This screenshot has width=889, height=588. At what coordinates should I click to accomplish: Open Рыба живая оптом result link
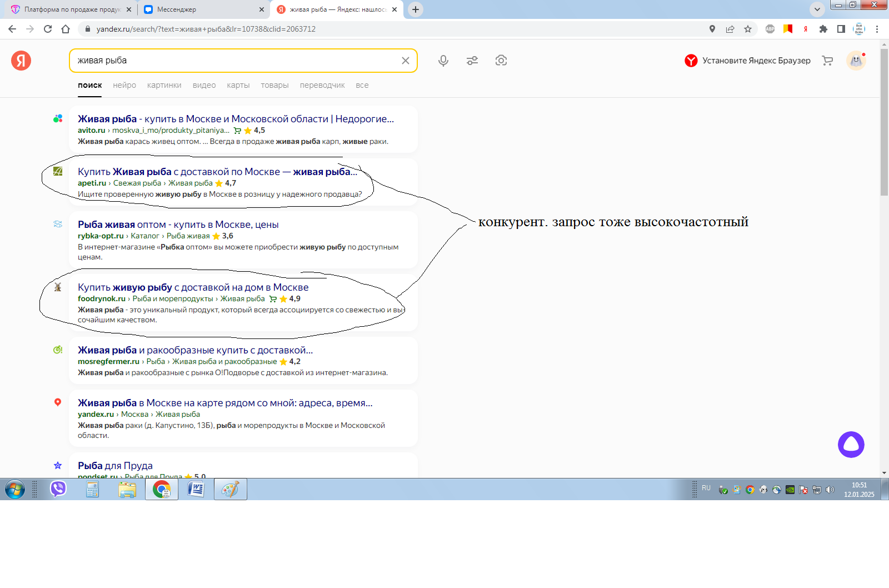click(178, 225)
